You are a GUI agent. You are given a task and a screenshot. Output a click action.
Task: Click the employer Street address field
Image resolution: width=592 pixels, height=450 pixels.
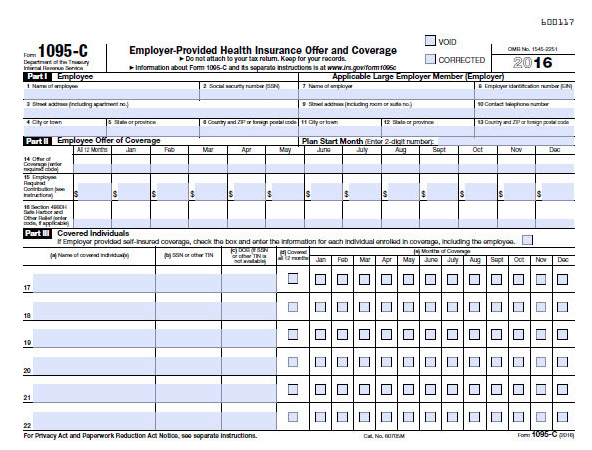(387, 112)
